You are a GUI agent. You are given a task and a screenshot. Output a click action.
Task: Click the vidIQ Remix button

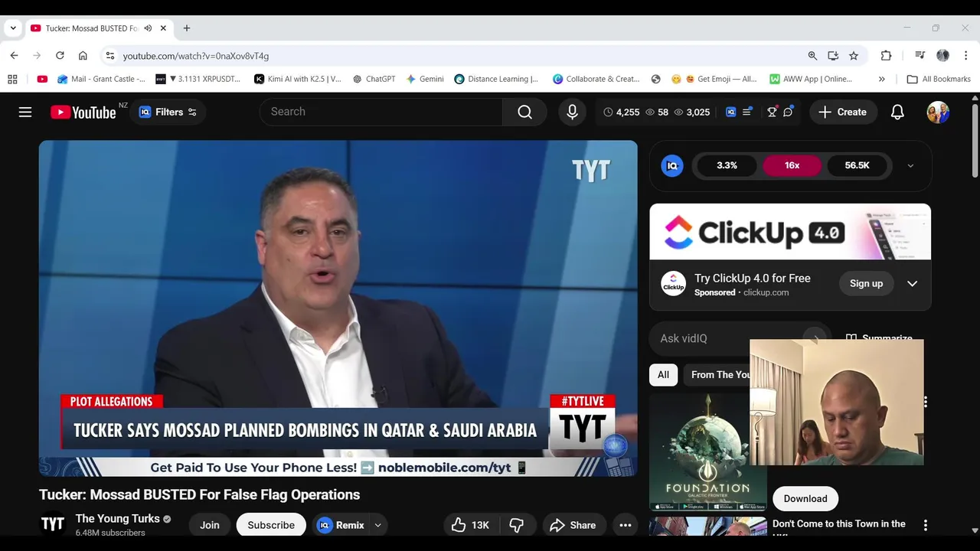tap(341, 525)
